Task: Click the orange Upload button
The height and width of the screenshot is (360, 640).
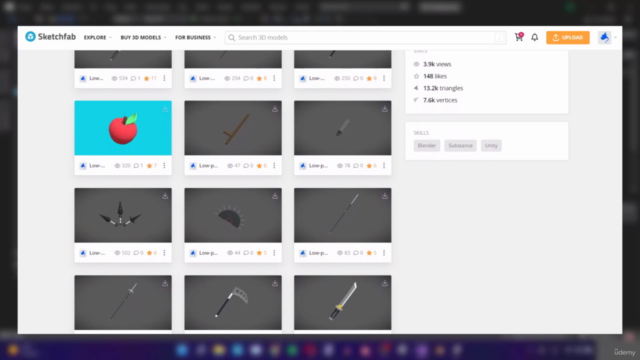Action: 568,38
